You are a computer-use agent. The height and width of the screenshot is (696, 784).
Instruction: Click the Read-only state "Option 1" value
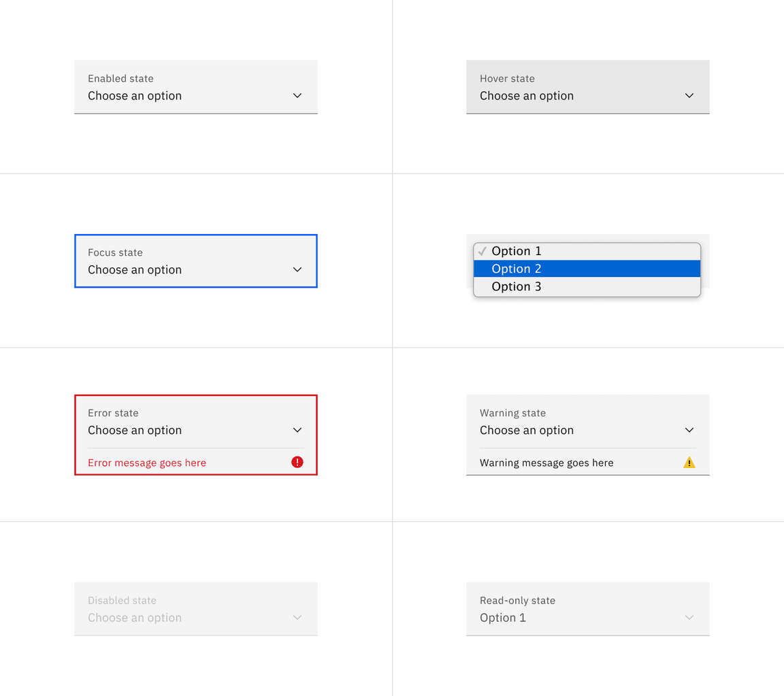(x=503, y=618)
